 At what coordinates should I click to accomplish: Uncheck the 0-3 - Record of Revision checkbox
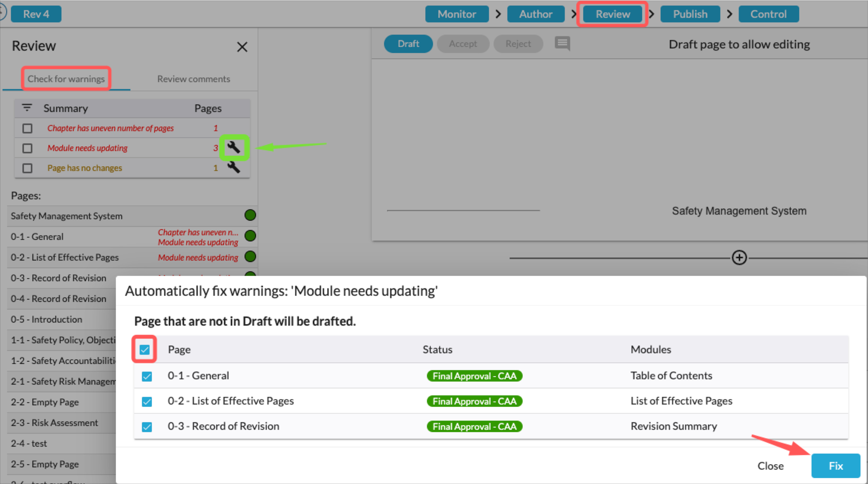(x=147, y=427)
